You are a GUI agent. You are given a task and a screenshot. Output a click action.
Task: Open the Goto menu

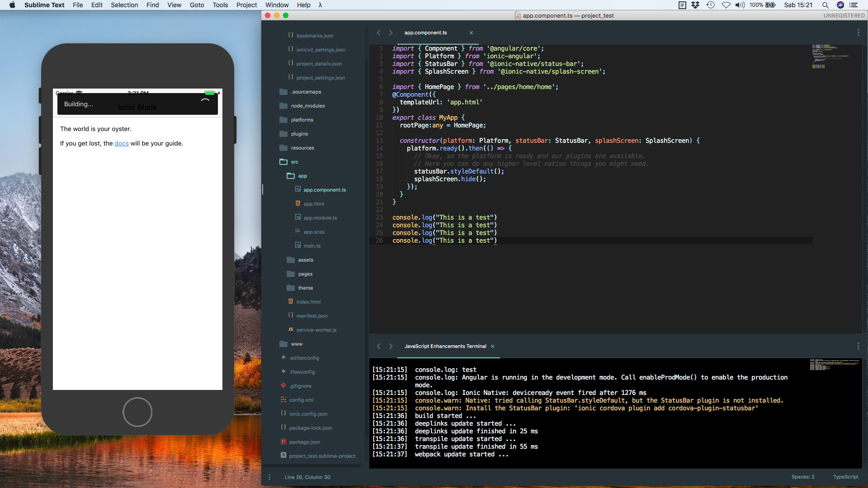[197, 5]
